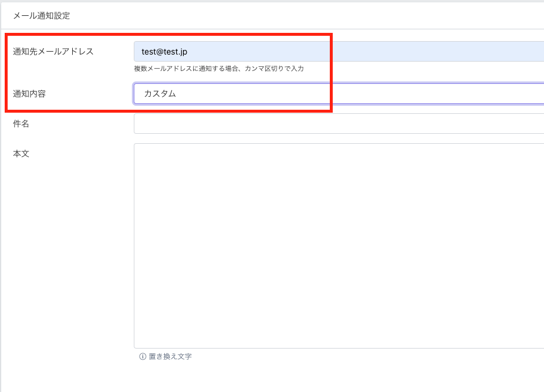Click the circled i symbol below 本文 area
Screen dimensions: 544x392
(143, 357)
